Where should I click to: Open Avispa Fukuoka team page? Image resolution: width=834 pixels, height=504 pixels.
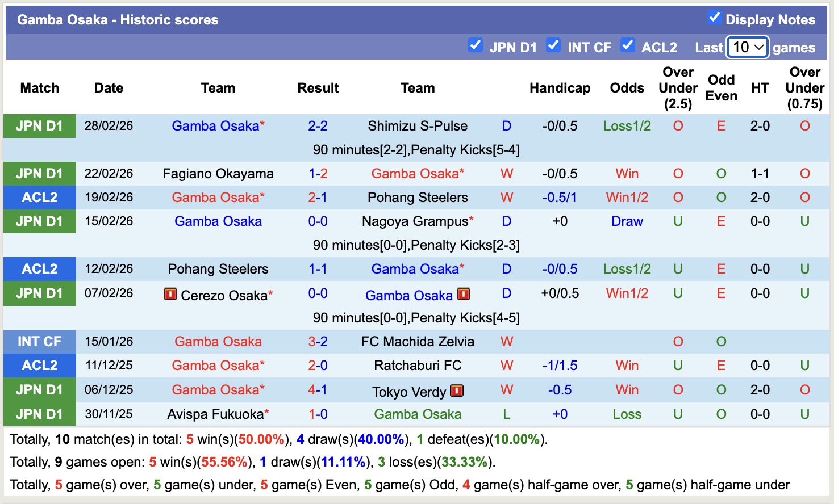pos(215,414)
